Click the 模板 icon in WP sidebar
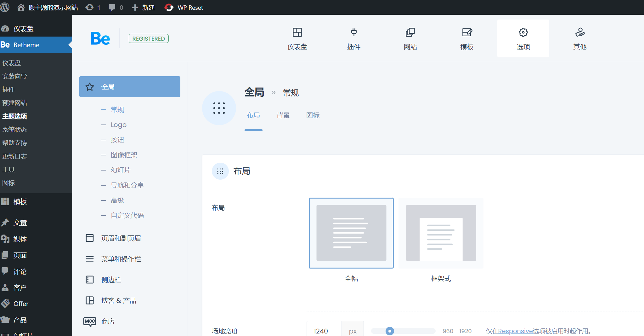This screenshot has height=336, width=644. pos(5,201)
